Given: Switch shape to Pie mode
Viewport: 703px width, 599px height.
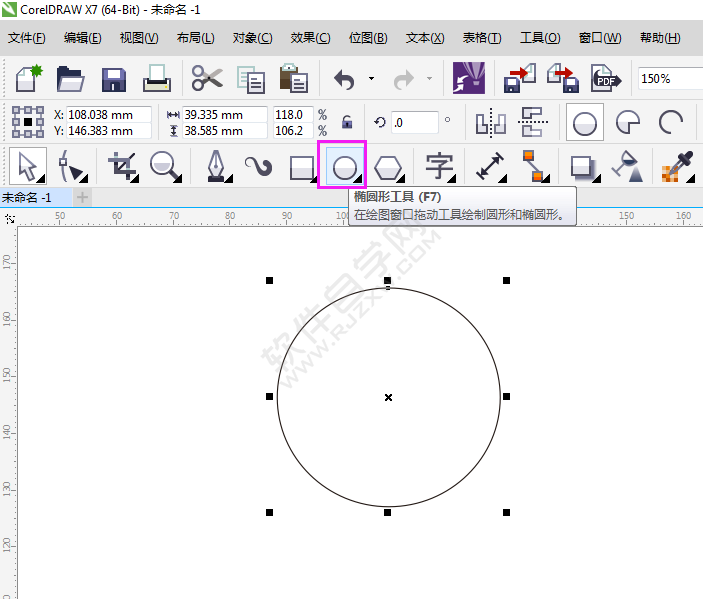Looking at the screenshot, I should [628, 122].
